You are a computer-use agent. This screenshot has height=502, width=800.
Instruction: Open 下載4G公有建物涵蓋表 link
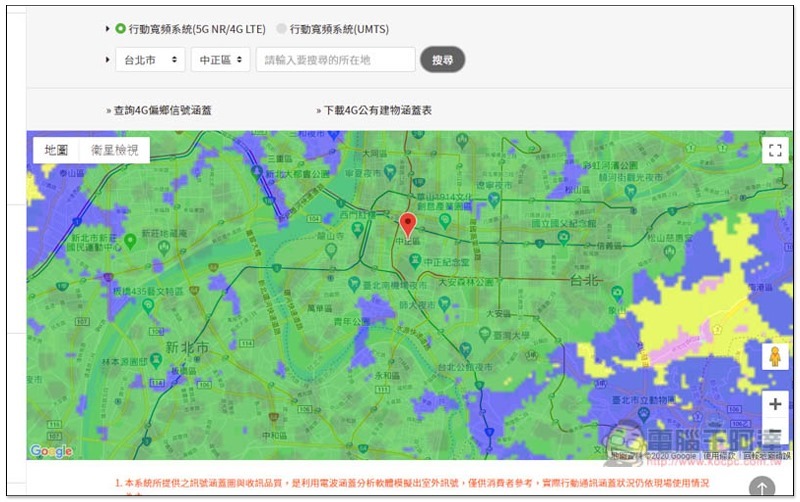click(x=378, y=110)
